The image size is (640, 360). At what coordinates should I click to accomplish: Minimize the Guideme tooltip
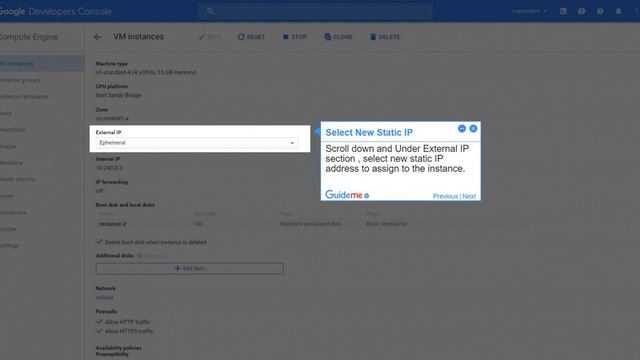pyautogui.click(x=462, y=129)
